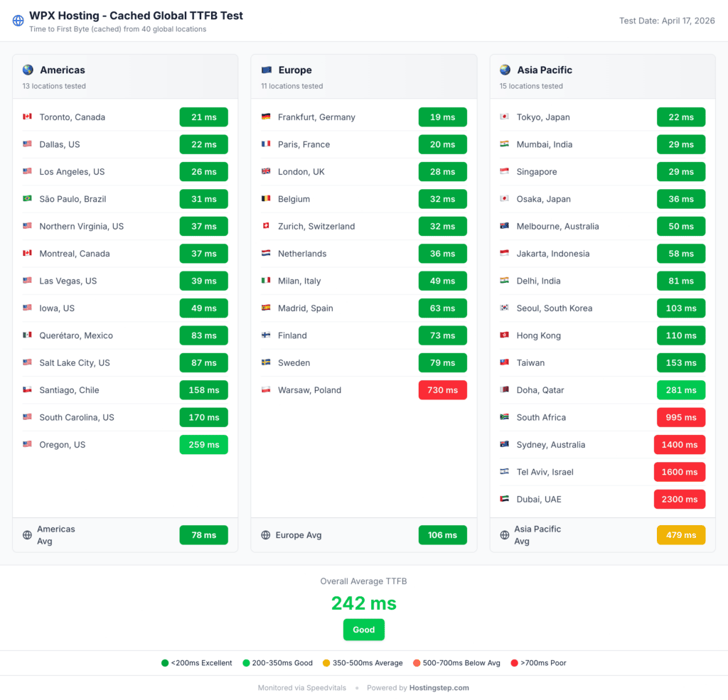Click the Germany flag next to Frankfurt
This screenshot has width=728, height=700.
[266, 117]
